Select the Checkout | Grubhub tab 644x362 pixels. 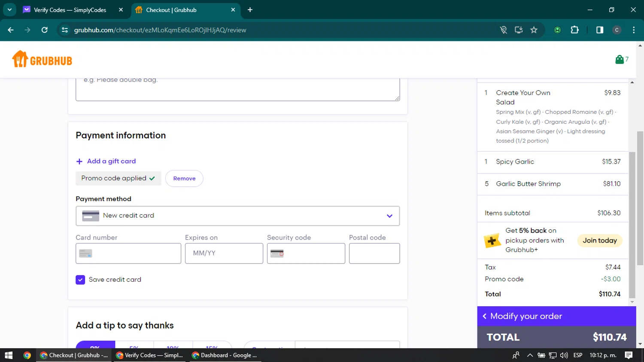click(185, 9)
